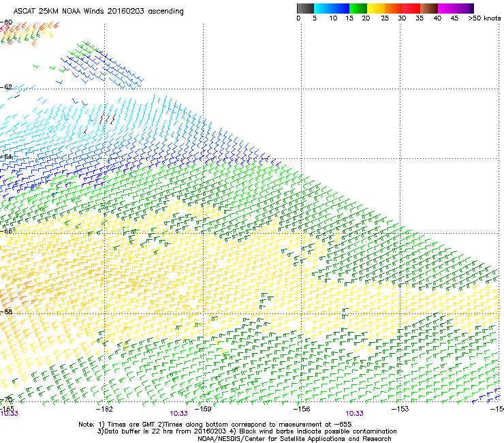Click the -70 latitude label
Image resolution: width=504 pixels, height=443 pixels.
[x=6, y=400]
